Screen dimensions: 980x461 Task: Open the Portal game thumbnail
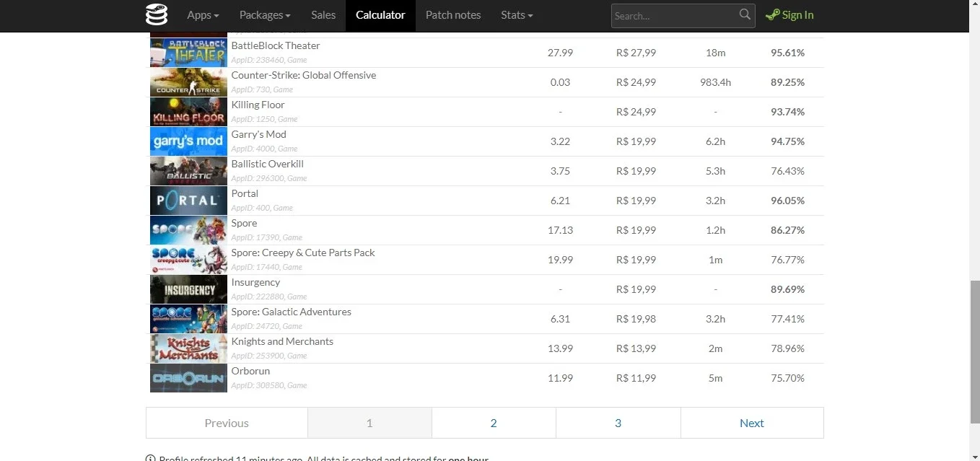pyautogui.click(x=188, y=201)
